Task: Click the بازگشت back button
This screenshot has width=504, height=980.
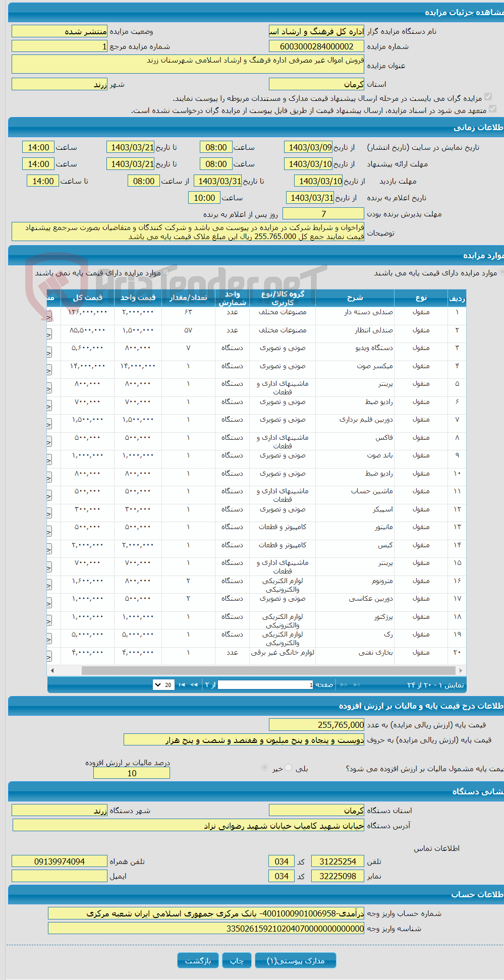Action: click(x=198, y=960)
